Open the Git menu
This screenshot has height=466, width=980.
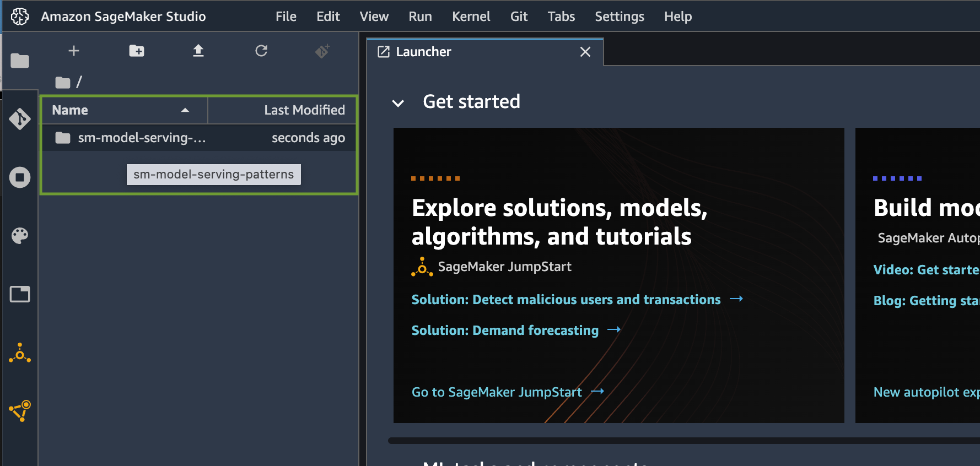tap(519, 17)
